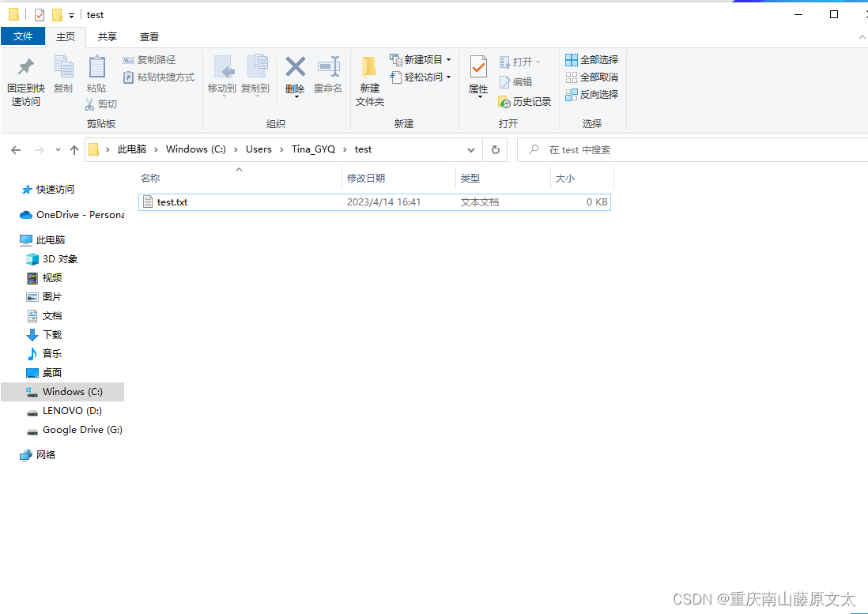
Task: Click the 复制 (Copy) icon
Action: tap(63, 77)
